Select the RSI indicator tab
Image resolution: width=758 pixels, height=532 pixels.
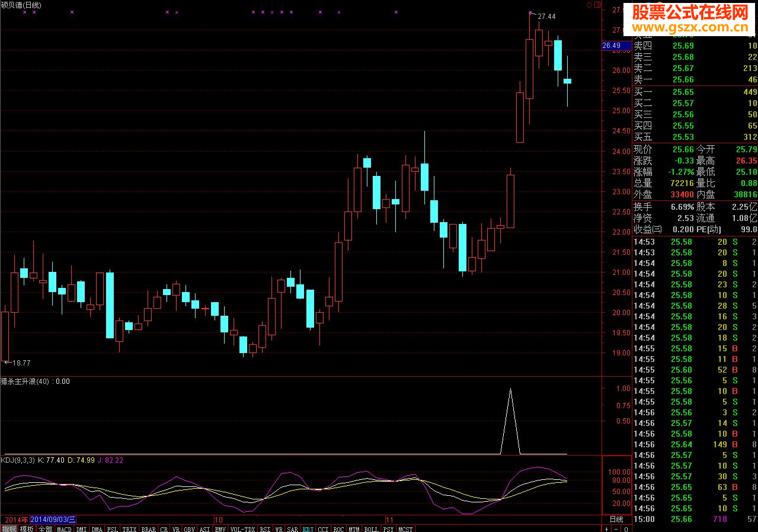(x=266, y=528)
